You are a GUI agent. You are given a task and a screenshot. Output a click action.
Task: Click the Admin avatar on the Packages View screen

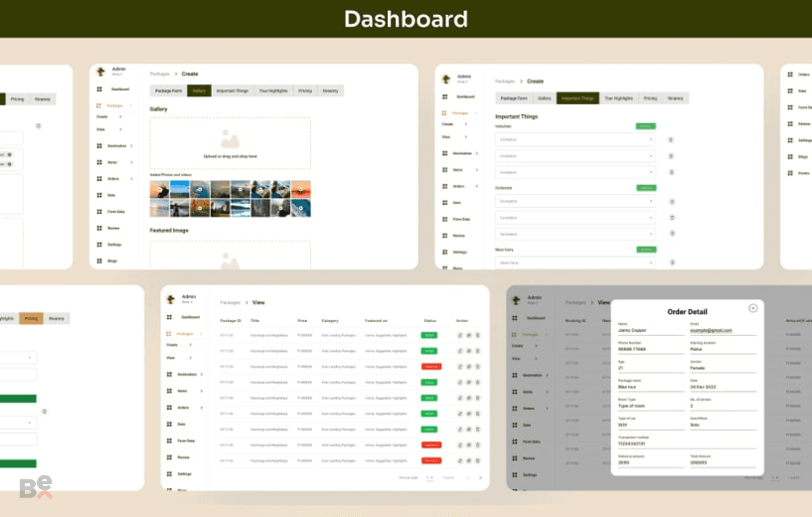170,299
